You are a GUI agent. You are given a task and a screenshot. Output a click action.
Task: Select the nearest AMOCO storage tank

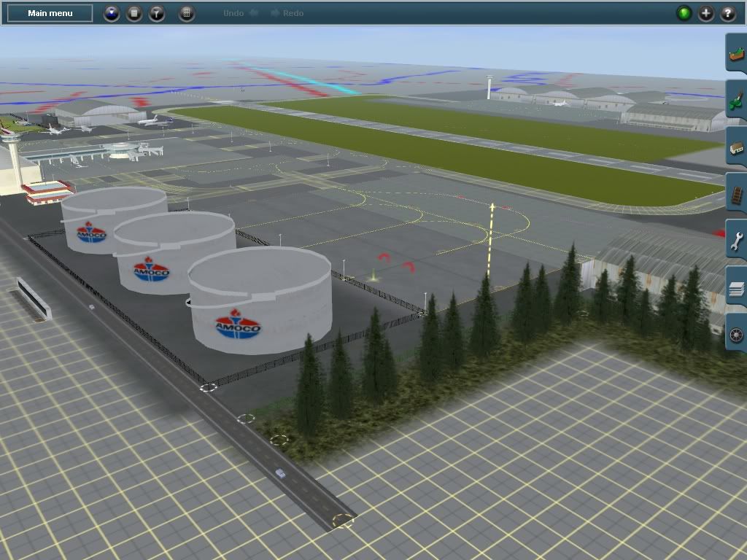(x=260, y=300)
